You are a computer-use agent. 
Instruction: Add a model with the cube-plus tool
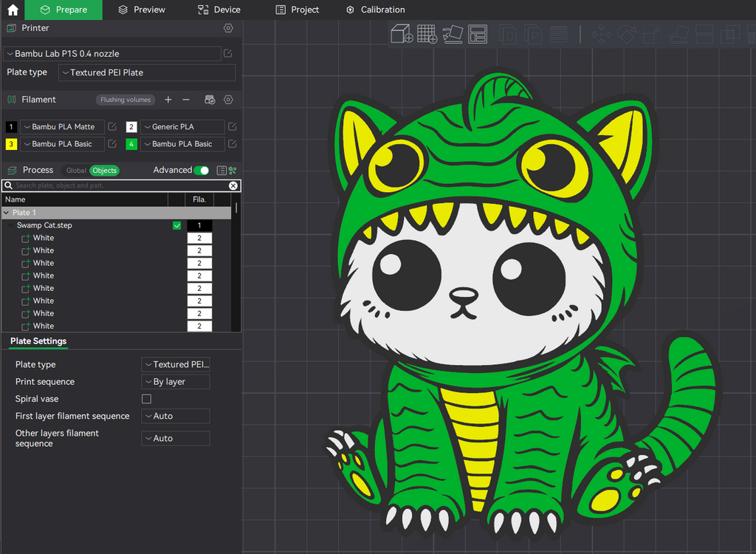click(402, 34)
